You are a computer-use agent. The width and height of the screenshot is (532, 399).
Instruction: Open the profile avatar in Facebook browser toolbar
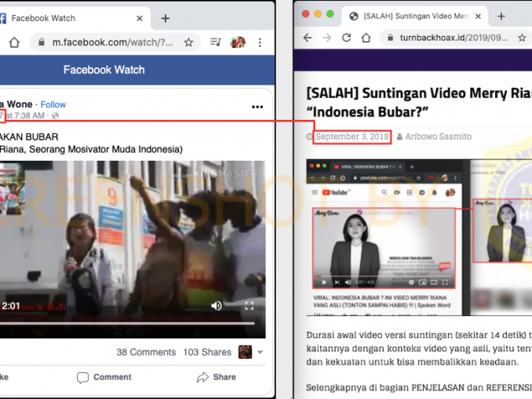tap(238, 42)
